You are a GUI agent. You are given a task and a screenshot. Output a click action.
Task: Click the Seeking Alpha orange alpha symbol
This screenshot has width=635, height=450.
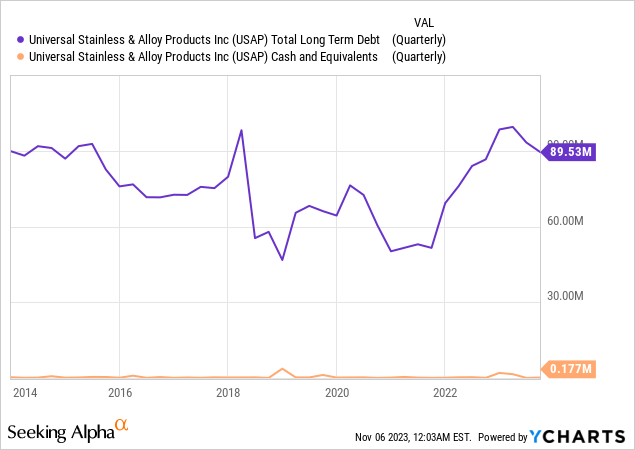pos(121,425)
